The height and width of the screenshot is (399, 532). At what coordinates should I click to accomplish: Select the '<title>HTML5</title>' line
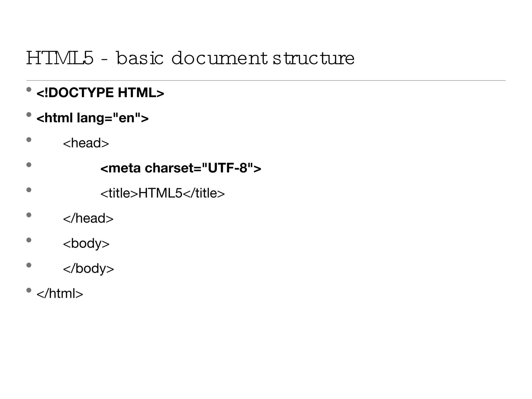click(163, 193)
